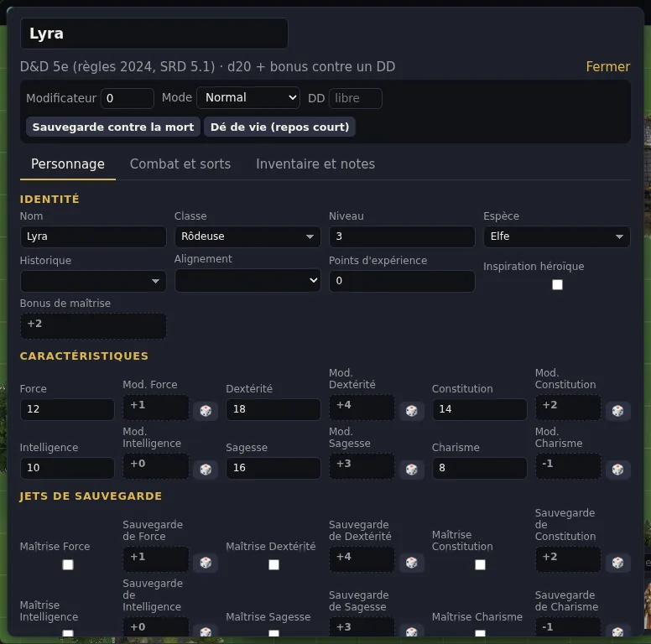Click the Bonus de maîtrise +2 value

[93, 325]
